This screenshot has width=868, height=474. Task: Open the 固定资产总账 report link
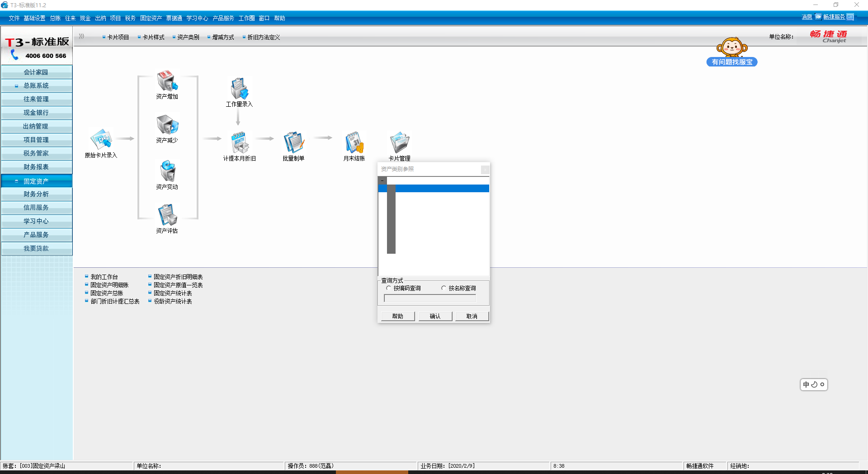pyautogui.click(x=107, y=293)
